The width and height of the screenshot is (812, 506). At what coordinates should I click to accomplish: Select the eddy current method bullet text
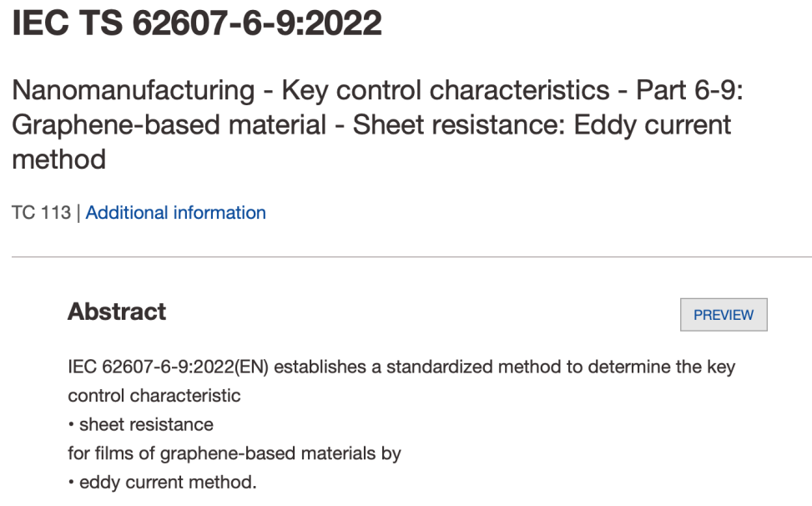point(168,483)
